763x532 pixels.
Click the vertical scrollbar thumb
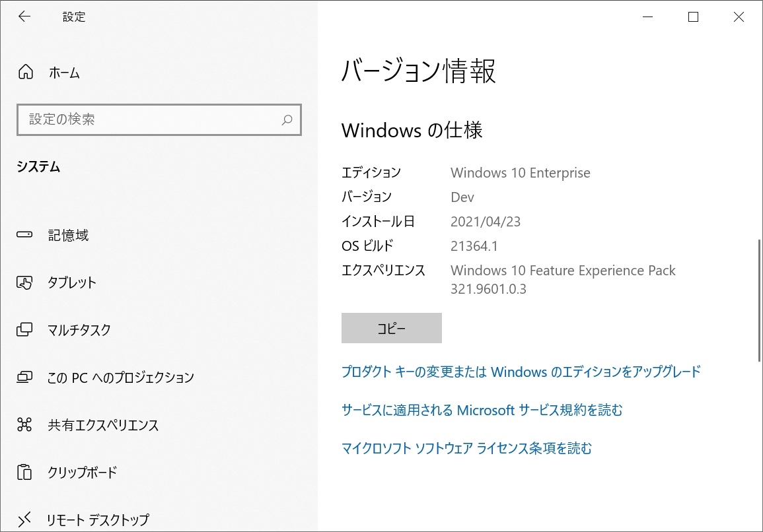pos(759,300)
